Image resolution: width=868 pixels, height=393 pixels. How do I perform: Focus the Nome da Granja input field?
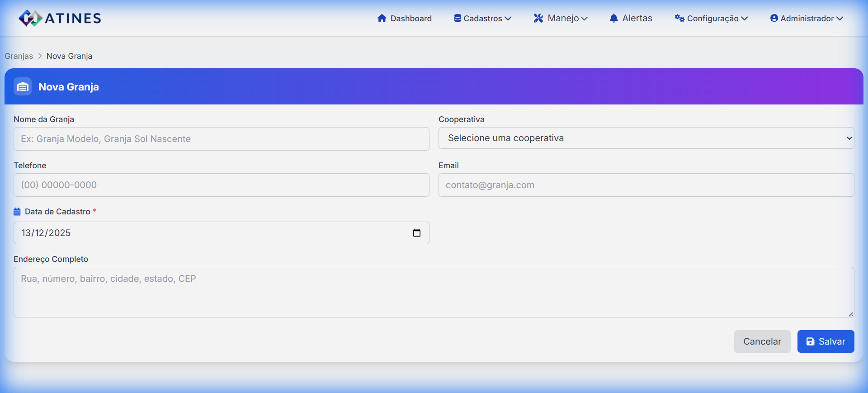click(221, 139)
